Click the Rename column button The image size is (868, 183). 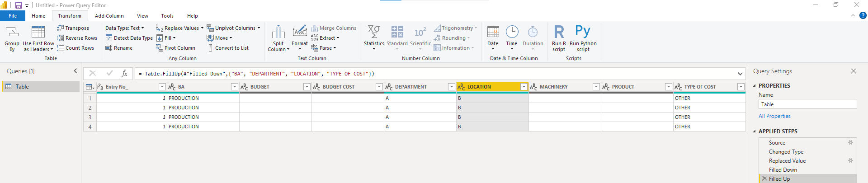pyautogui.click(x=119, y=48)
